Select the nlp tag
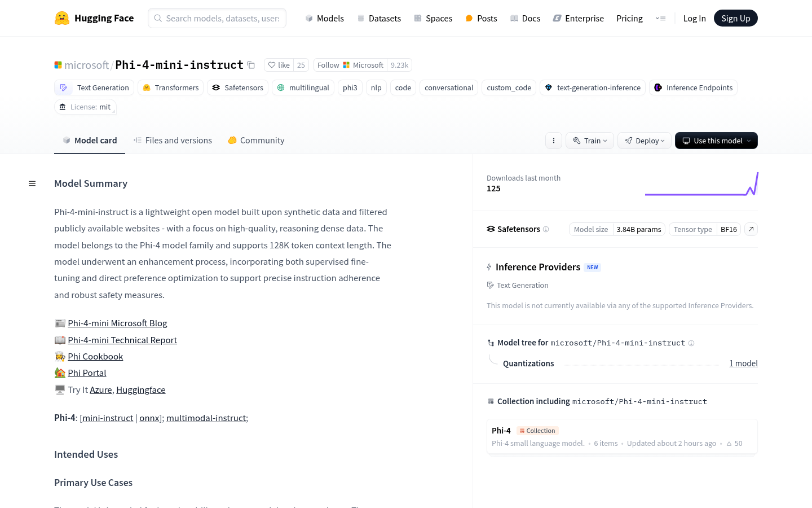 point(376,87)
